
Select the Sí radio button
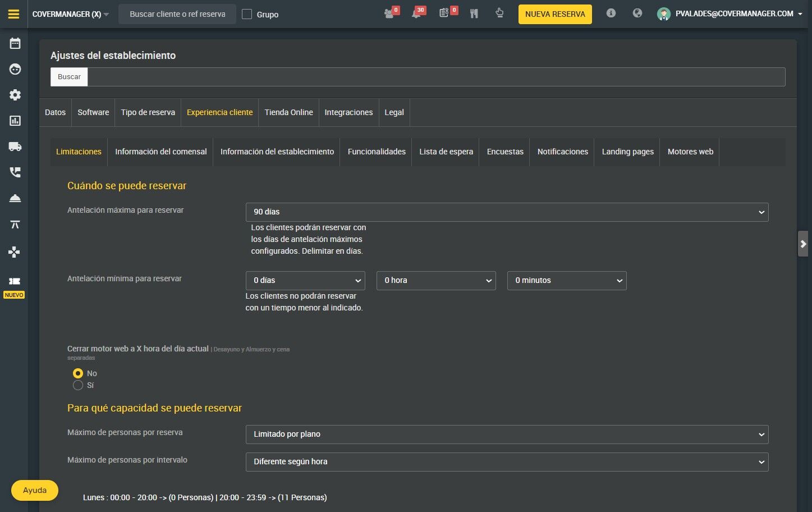click(x=78, y=385)
